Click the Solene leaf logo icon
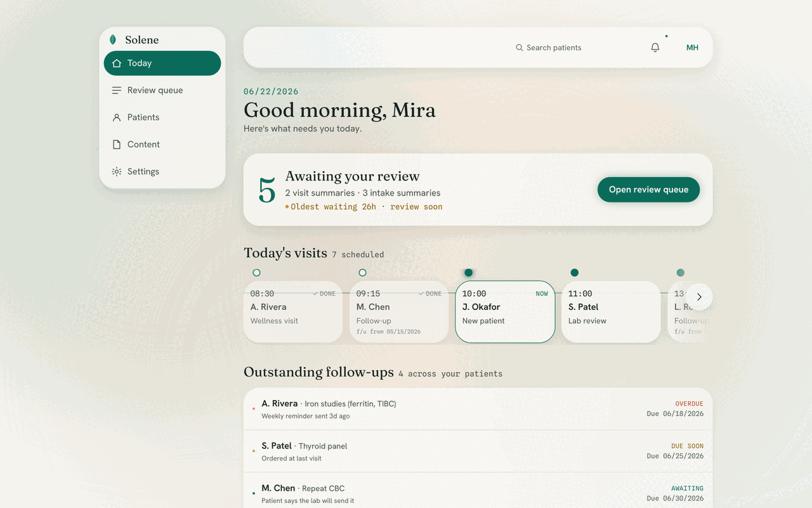This screenshot has height=508, width=812. point(113,39)
